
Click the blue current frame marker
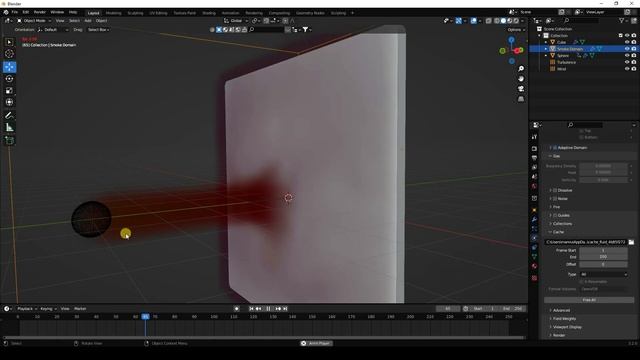click(x=145, y=317)
